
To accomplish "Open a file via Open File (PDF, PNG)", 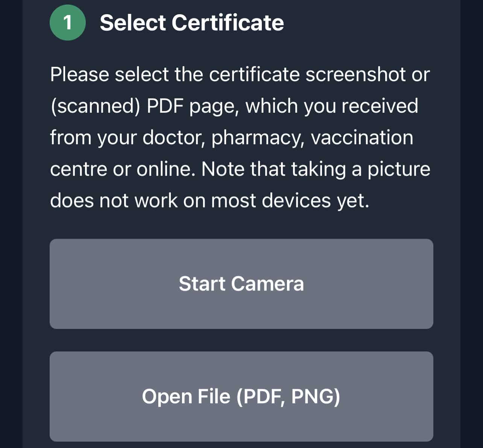I will click(x=241, y=396).
